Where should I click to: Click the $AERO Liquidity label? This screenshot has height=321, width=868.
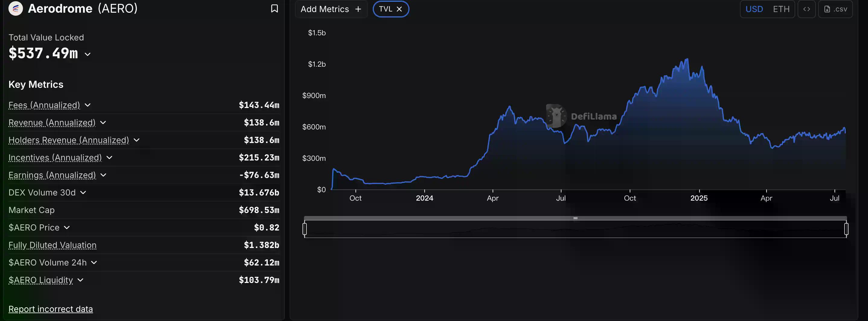pos(40,280)
